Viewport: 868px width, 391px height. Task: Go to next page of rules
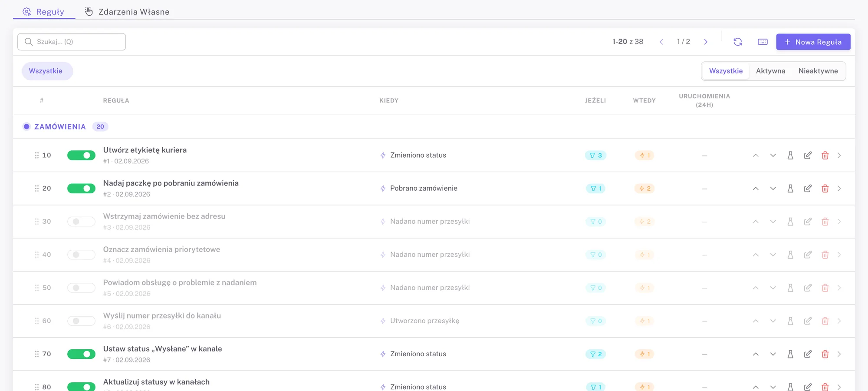[706, 42]
